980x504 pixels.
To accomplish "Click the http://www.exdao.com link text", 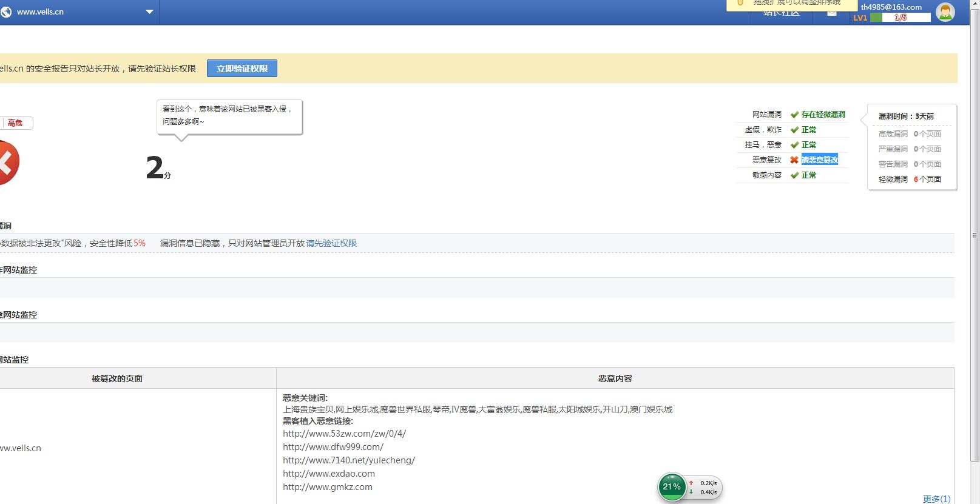I will [x=329, y=474].
